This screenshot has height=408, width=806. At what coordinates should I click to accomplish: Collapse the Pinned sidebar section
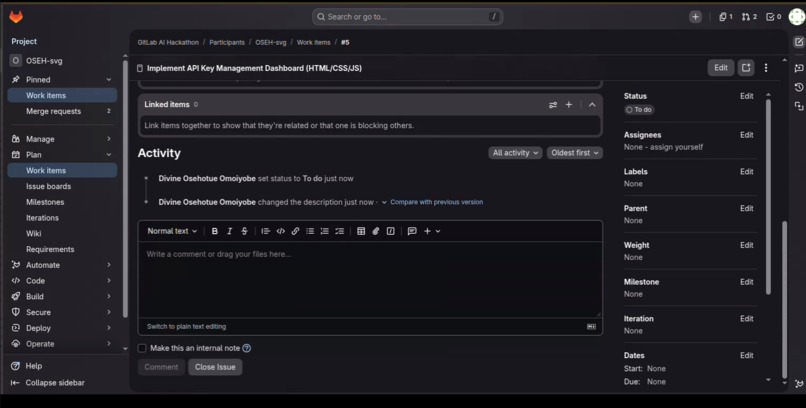coord(108,80)
